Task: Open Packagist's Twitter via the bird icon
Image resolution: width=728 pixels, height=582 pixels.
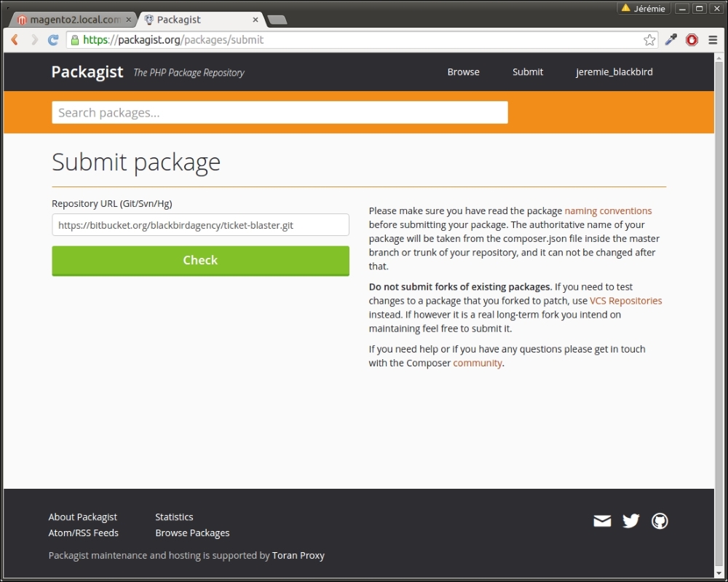Action: 630,521
